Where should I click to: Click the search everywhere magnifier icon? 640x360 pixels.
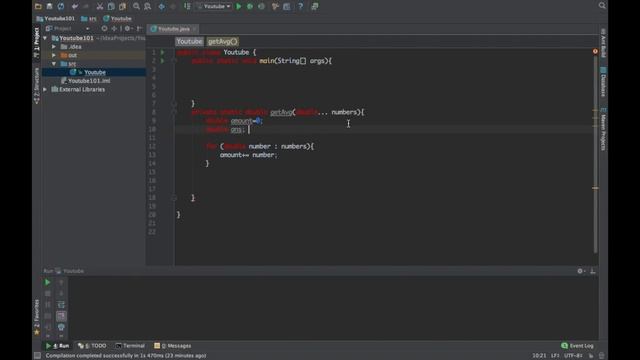tap(602, 5)
